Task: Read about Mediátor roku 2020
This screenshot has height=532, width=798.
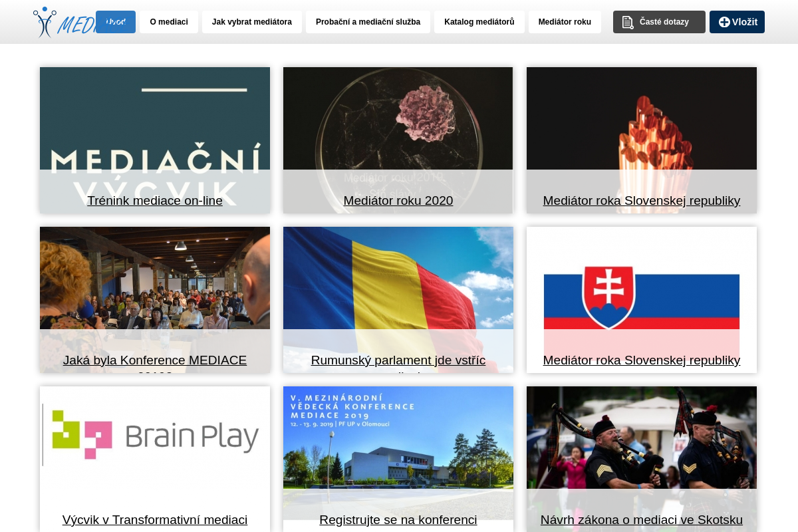Action: point(398,200)
